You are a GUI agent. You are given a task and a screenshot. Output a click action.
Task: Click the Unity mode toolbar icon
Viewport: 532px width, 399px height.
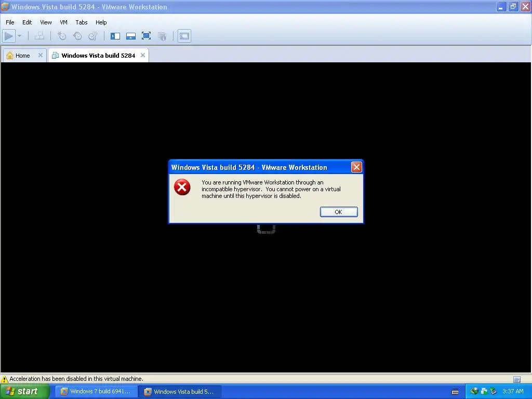coord(162,36)
